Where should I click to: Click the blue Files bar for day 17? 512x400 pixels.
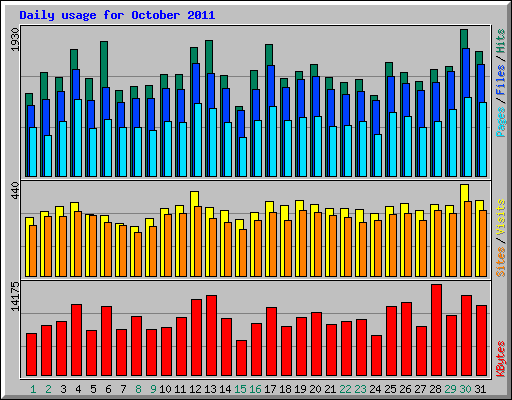tap(271, 86)
